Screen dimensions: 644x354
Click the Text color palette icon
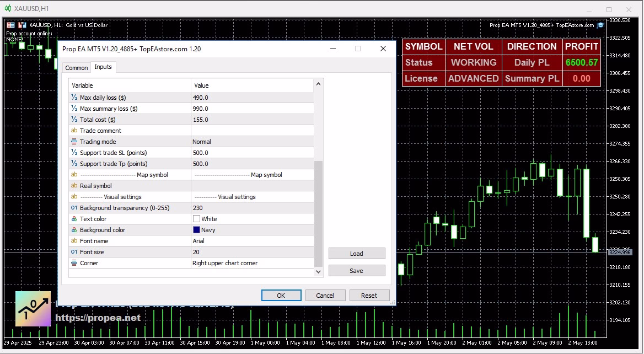(x=74, y=219)
